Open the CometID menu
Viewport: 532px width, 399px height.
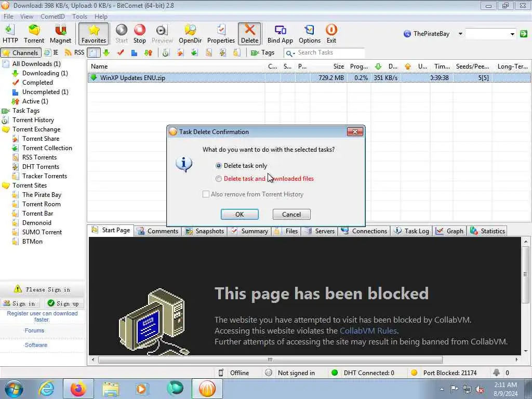click(52, 16)
